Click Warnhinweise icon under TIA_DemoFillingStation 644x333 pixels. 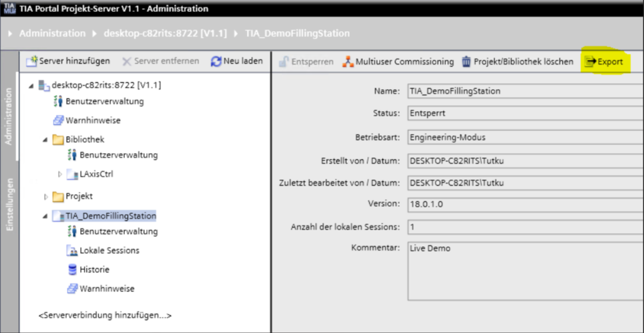[x=72, y=289]
